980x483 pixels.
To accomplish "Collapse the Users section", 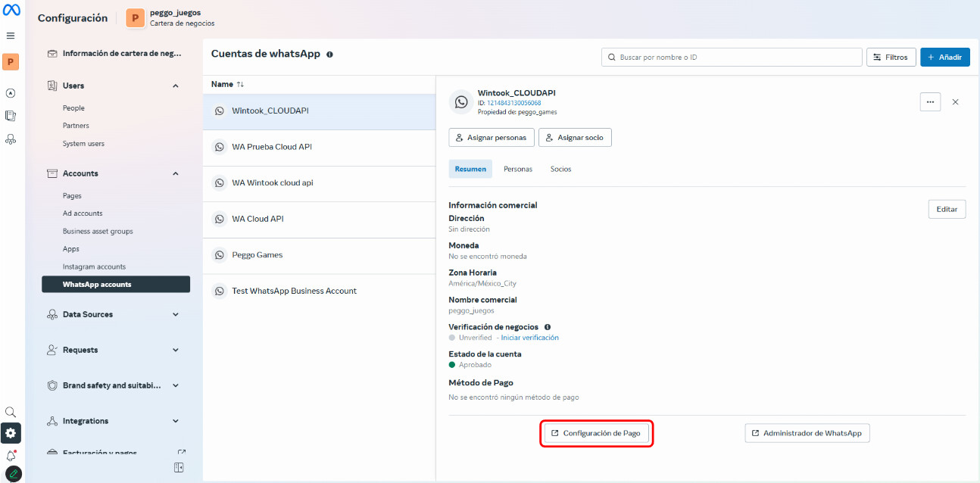I will [176, 86].
